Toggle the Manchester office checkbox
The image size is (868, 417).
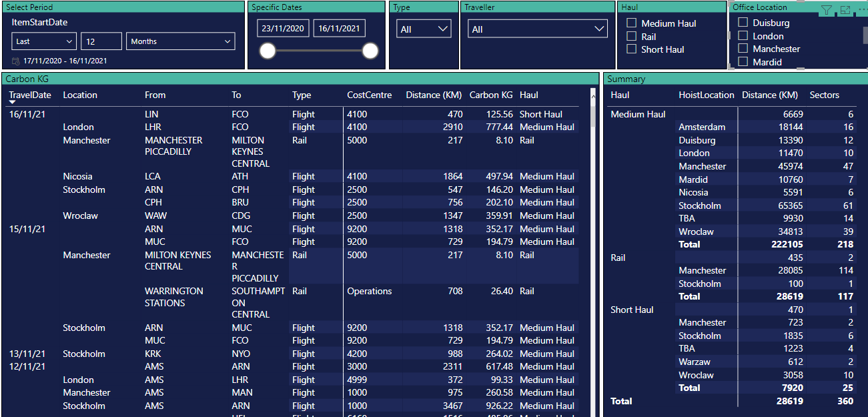tap(743, 49)
